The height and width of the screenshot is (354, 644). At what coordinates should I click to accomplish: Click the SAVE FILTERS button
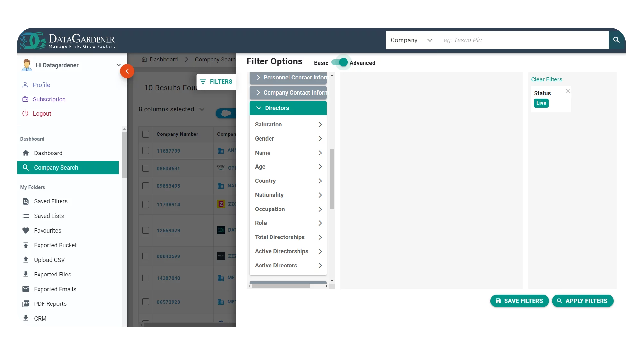[519, 301]
